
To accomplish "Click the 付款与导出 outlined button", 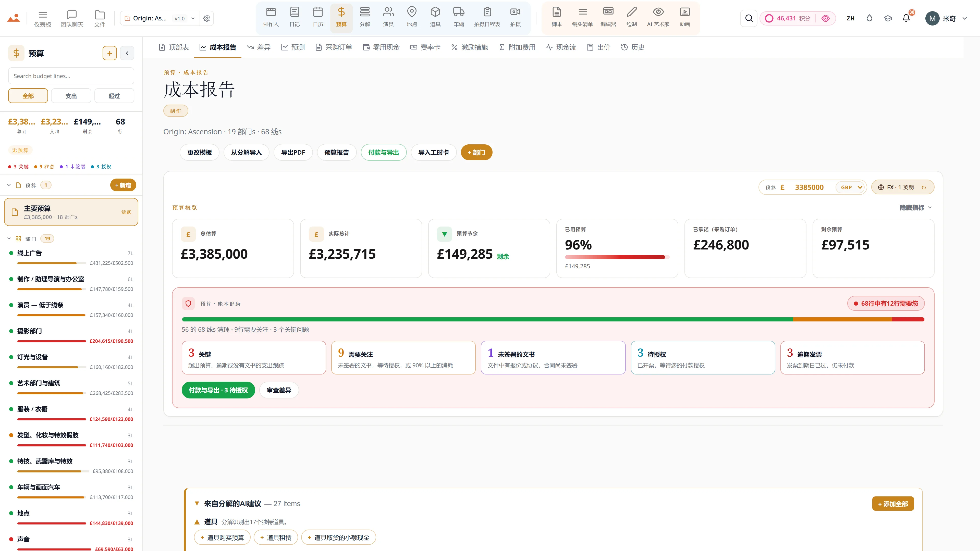I will (384, 153).
